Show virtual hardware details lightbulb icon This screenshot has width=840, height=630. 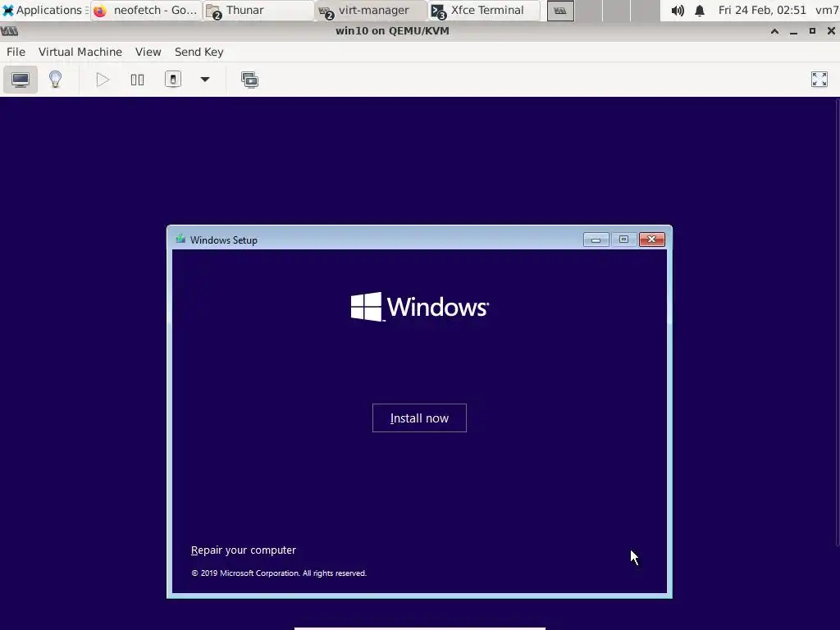[55, 80]
